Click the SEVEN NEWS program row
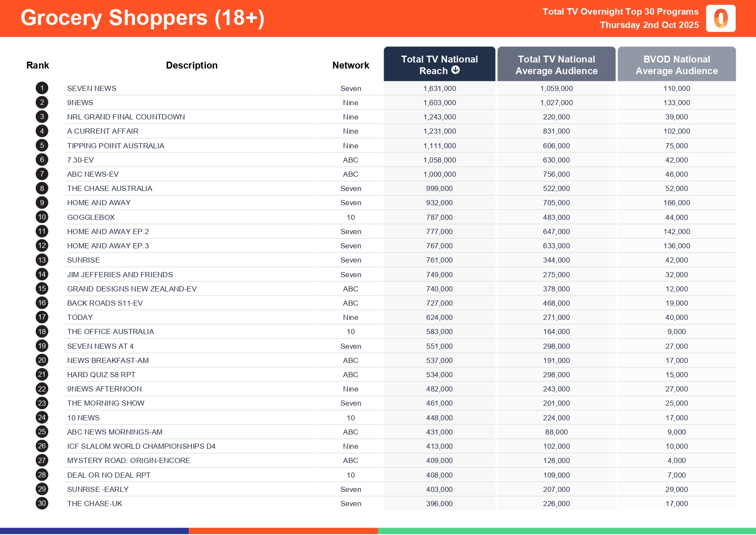 tap(92, 88)
